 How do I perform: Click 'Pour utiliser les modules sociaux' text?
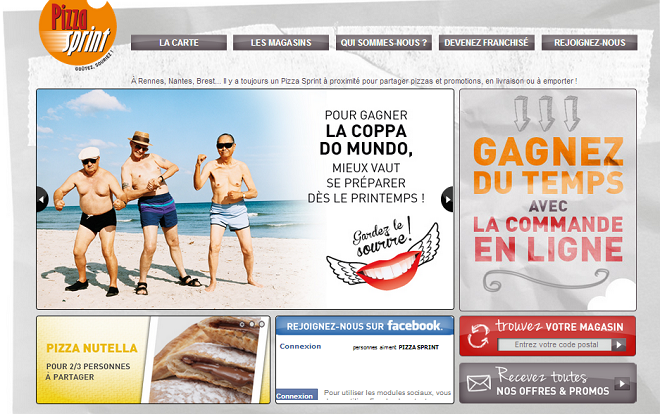coord(387,393)
